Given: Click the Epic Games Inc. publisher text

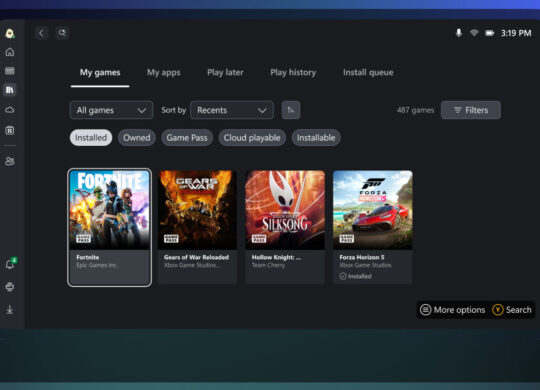Looking at the screenshot, I should coord(97,265).
